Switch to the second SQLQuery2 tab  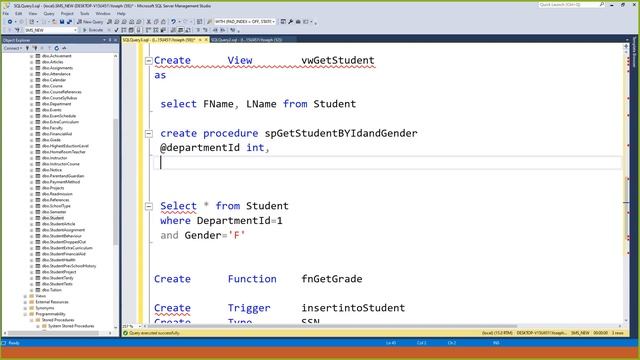click(x=246, y=40)
